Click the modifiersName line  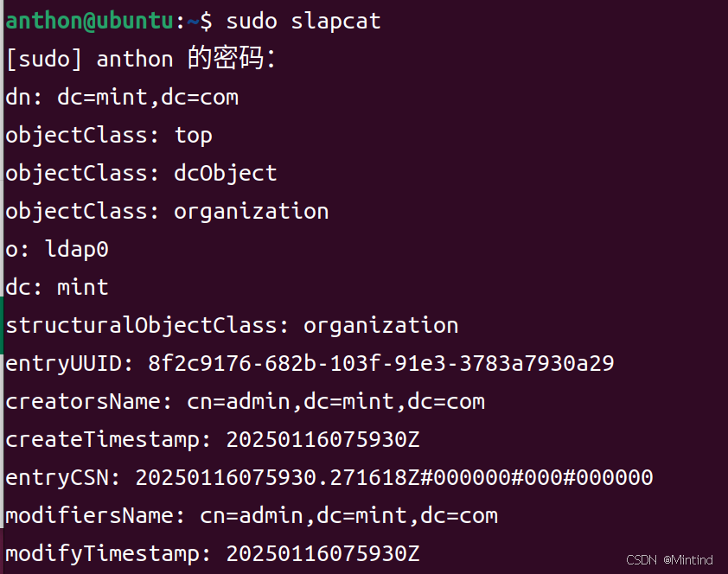252,516
